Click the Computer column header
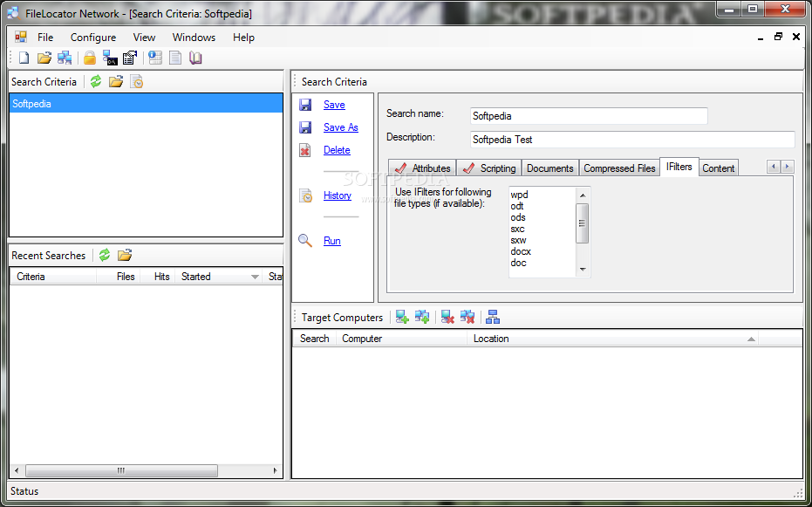 point(401,339)
